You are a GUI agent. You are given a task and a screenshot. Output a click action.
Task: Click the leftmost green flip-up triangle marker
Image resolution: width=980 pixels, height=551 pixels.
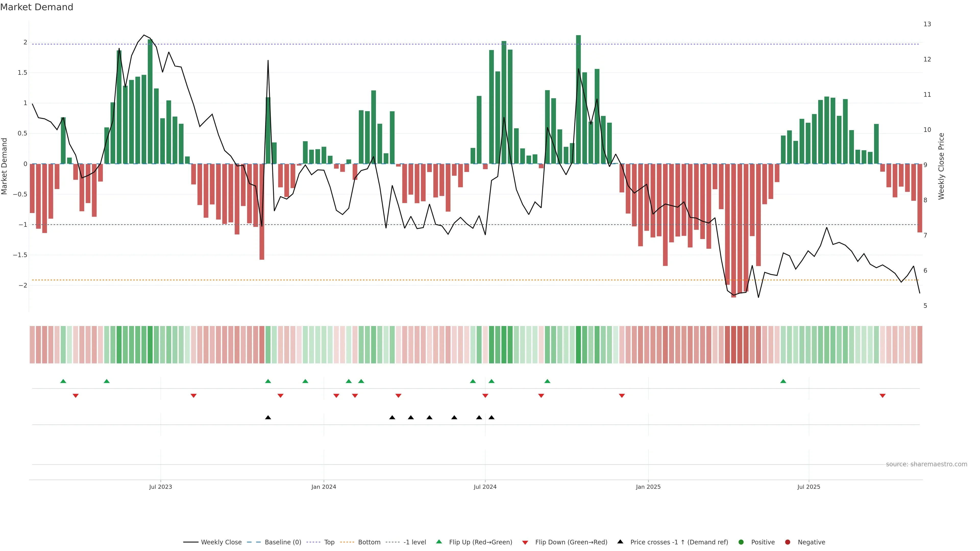tap(63, 381)
